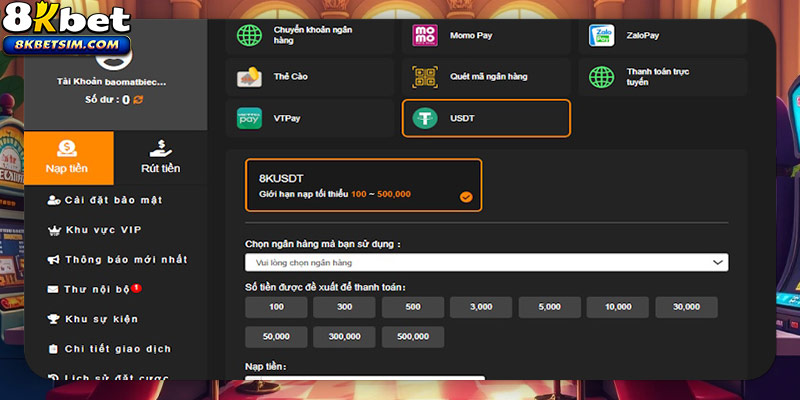Pick the 300,000 suggested amount
Screen dimensions: 800x400
pyautogui.click(x=344, y=337)
